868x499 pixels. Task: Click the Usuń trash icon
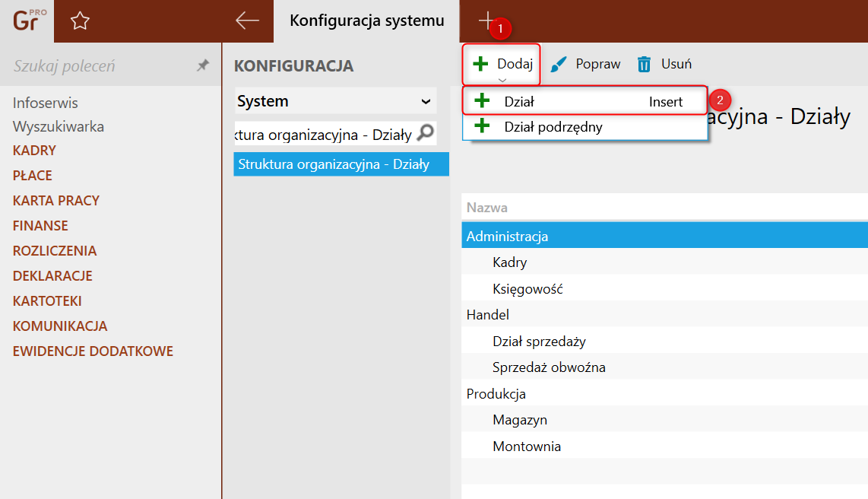644,65
